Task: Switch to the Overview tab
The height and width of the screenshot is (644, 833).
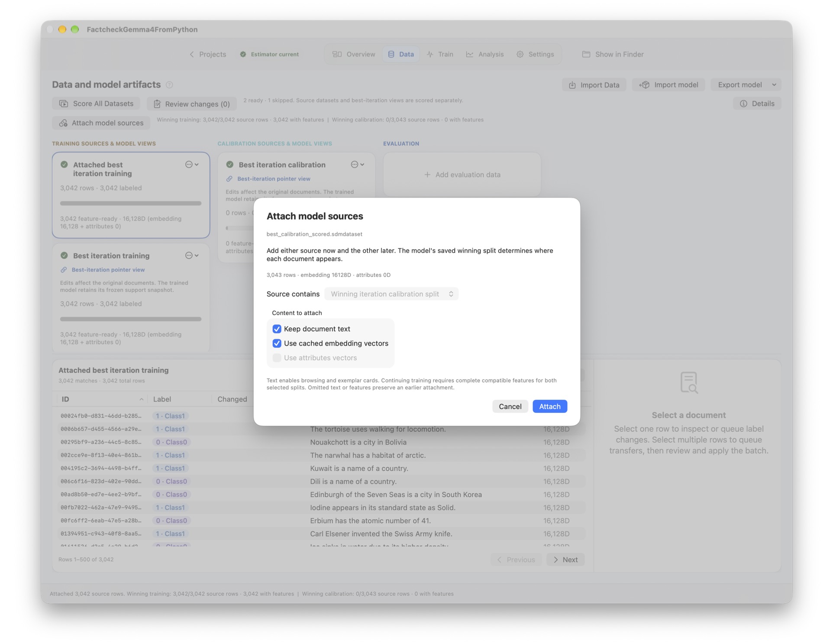Action: click(x=354, y=54)
